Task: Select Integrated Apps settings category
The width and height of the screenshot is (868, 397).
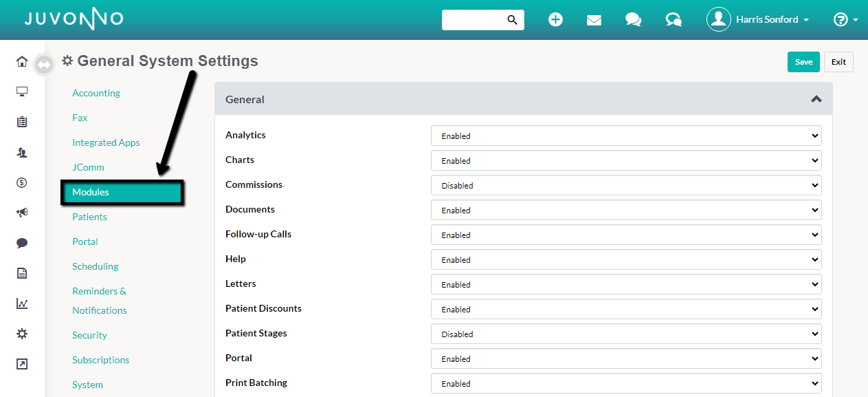Action: 106,142
